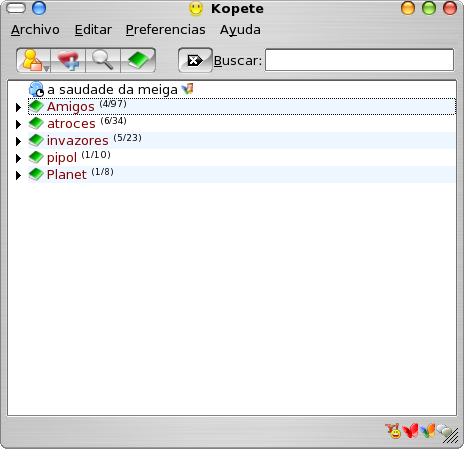Click the red butterfly account icon

coord(410,431)
